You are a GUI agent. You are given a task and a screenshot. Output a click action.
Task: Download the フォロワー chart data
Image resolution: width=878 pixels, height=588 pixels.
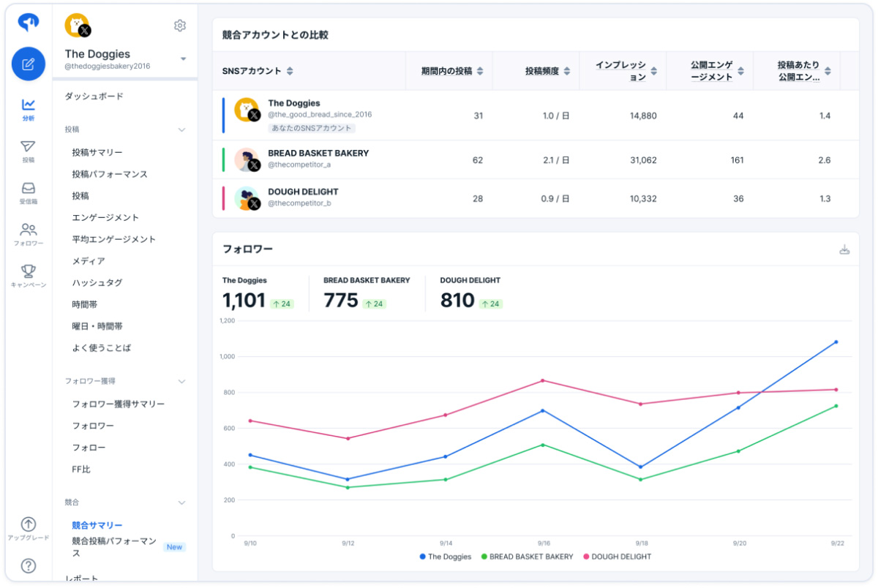point(844,250)
